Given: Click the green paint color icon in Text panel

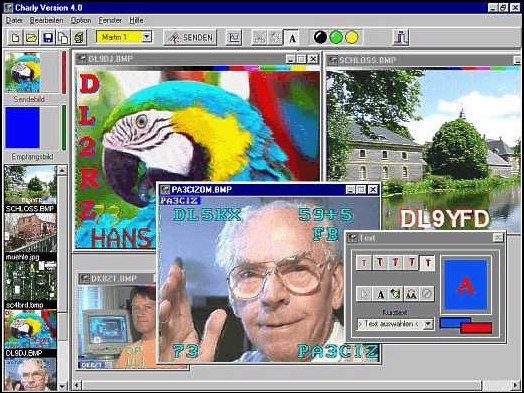Looking at the screenshot, I should [396, 294].
